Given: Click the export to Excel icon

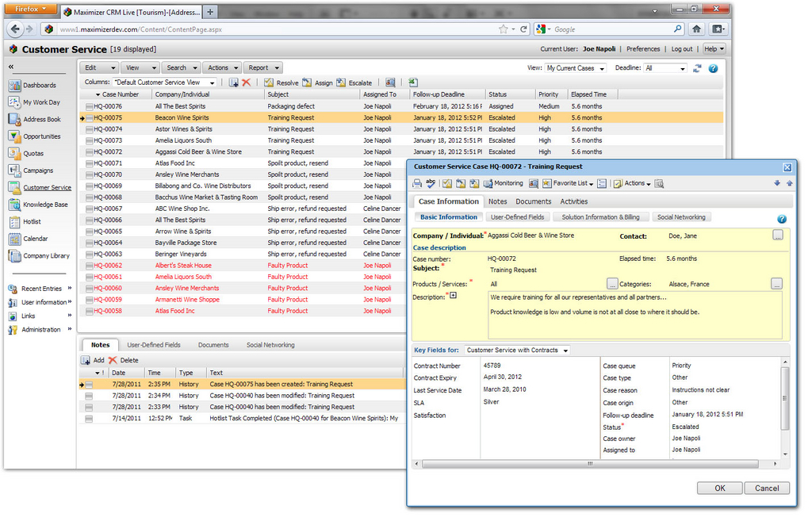Looking at the screenshot, I should tap(412, 82).
